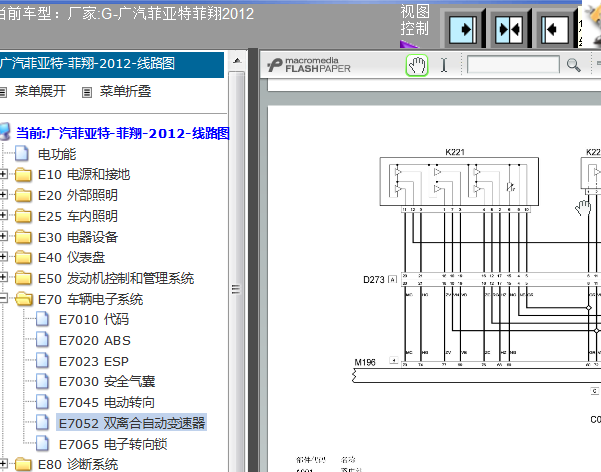Select the E80 诊断系统 tree label
Viewport: 601px width, 472px height.
tap(78, 464)
